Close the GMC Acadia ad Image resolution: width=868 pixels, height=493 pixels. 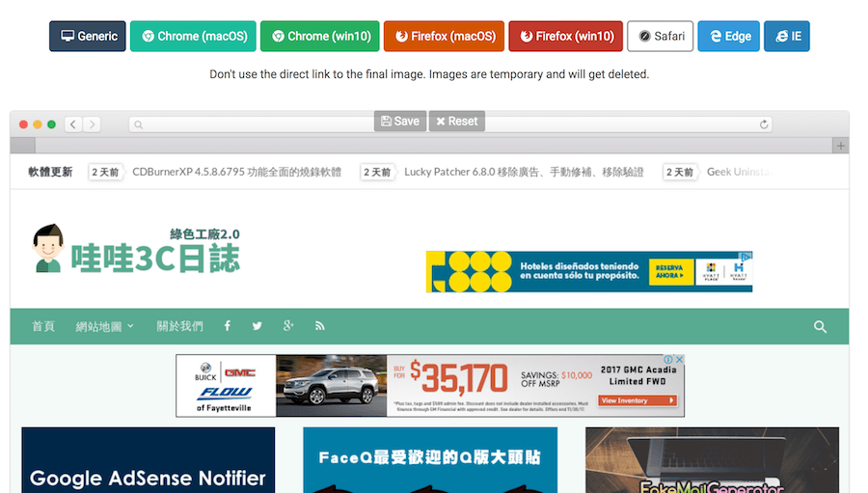(679, 360)
